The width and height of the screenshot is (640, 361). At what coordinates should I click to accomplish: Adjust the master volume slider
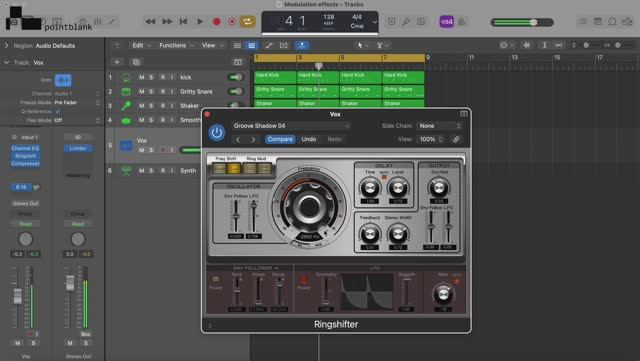point(522,22)
